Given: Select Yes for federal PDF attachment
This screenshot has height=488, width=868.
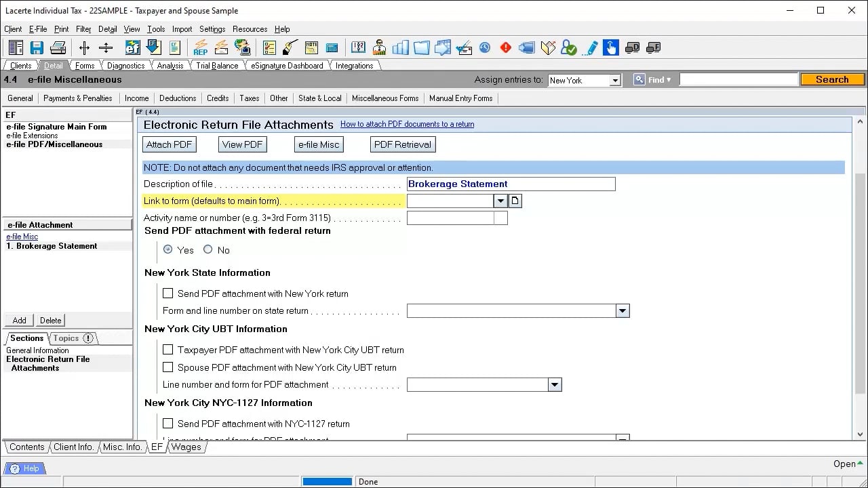Looking at the screenshot, I should 168,249.
